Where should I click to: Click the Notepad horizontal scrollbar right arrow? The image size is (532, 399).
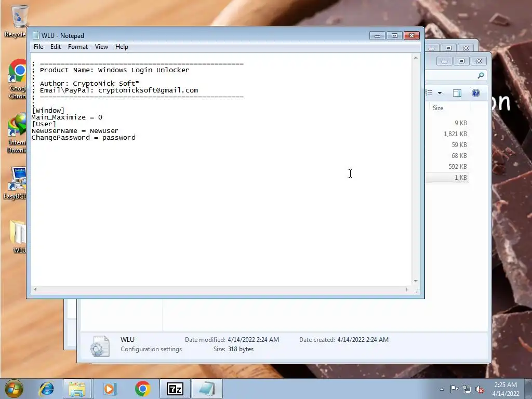(x=407, y=289)
